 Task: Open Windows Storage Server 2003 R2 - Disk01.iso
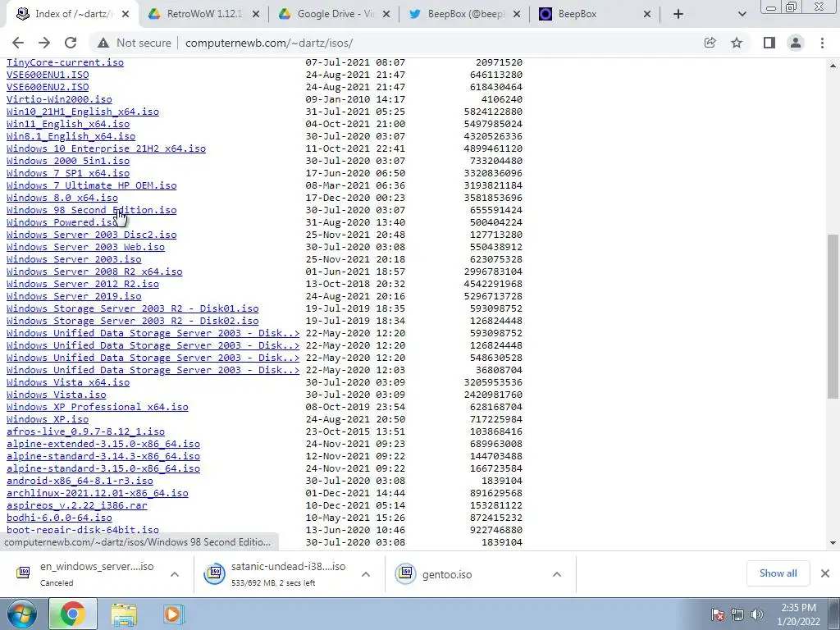(132, 308)
